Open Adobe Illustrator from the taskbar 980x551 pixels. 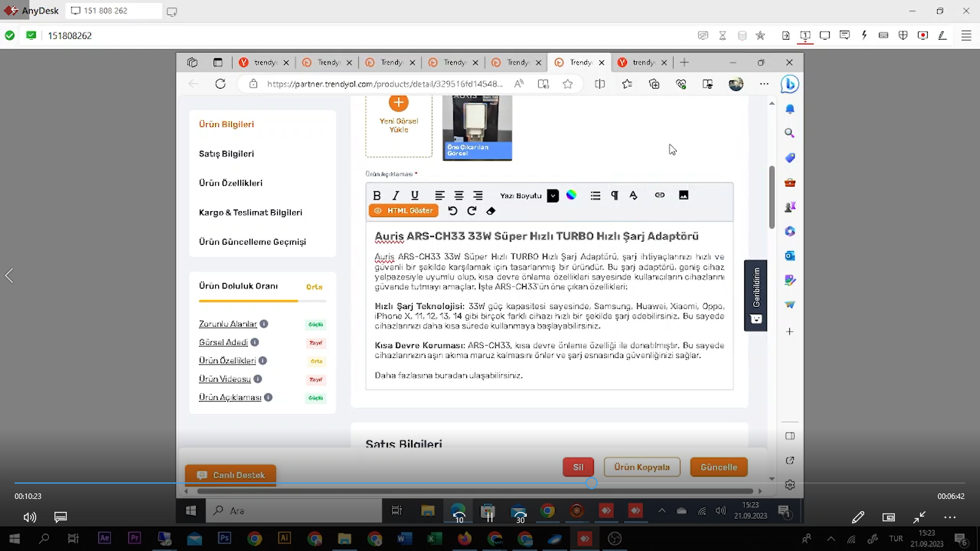coord(285,538)
